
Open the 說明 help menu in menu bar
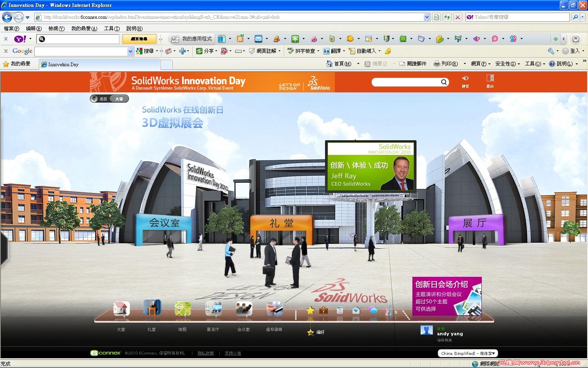point(134,29)
